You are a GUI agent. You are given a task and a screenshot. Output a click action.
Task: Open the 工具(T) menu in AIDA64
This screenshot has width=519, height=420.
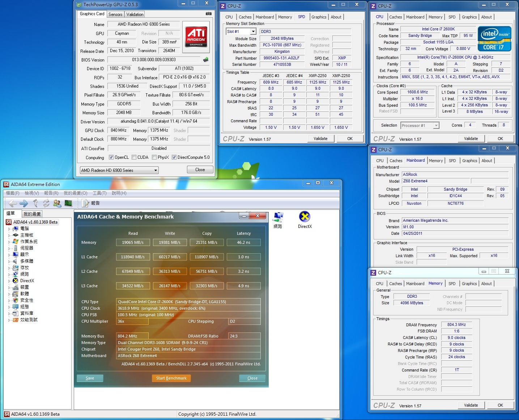point(99,193)
